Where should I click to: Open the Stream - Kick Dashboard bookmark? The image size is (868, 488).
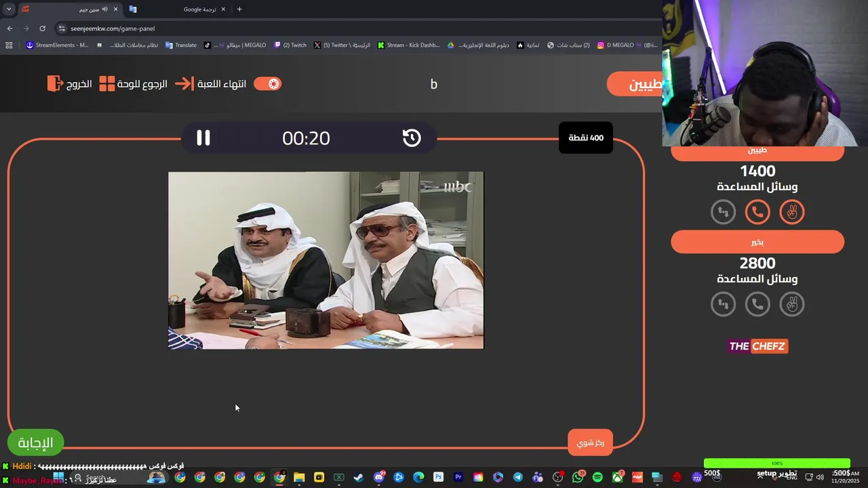pos(408,45)
